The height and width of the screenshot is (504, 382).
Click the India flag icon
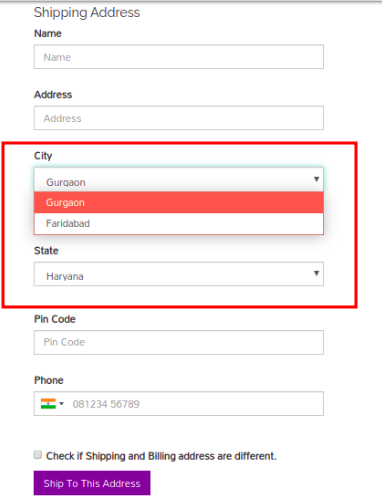[x=48, y=404]
